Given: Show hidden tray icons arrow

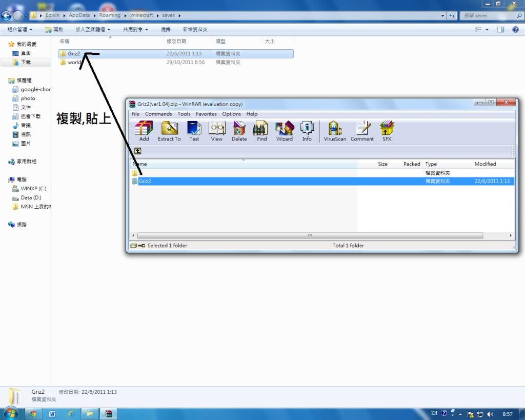Looking at the screenshot, I should [x=460, y=414].
